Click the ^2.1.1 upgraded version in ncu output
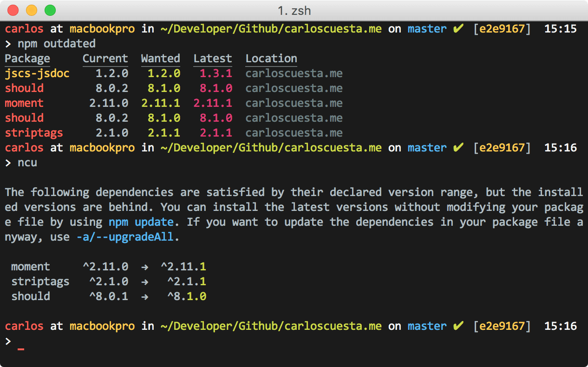This screenshot has width=588, height=367. coord(187,282)
